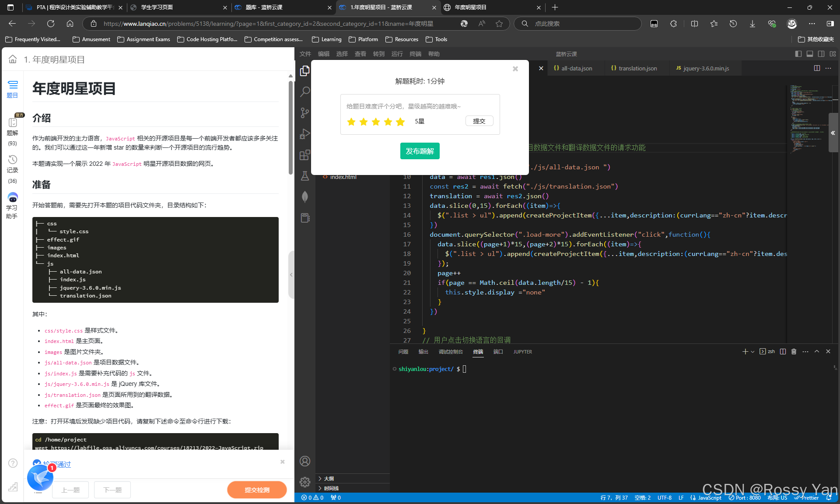Open the terminal profile dropdown chevron
840x504 pixels.
click(752, 351)
